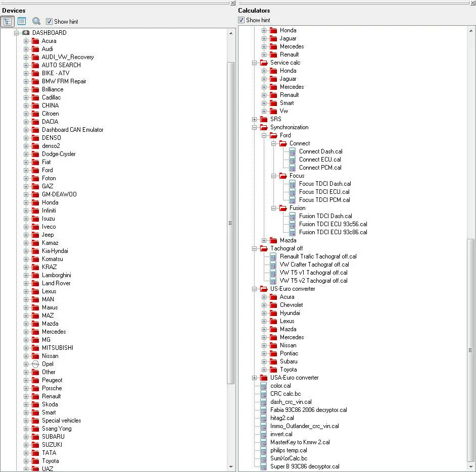Expand Mazda folder under Synchronization

(x=264, y=240)
